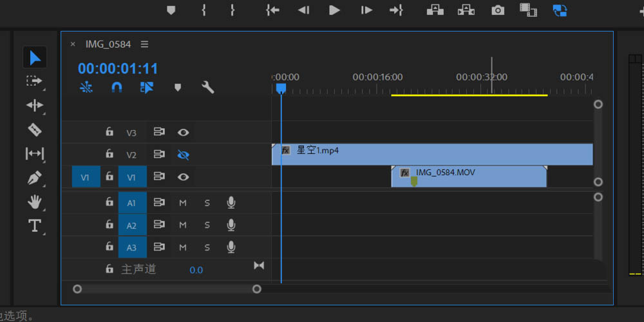Close the IMG_0584 sequence tab
Image resolution: width=644 pixels, height=322 pixels.
point(73,44)
